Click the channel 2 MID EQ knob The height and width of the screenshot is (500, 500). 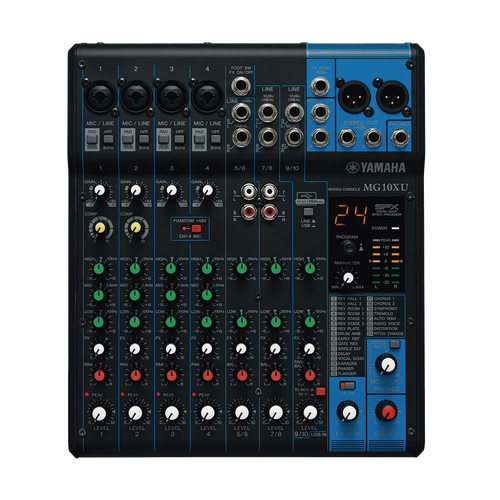[135, 295]
